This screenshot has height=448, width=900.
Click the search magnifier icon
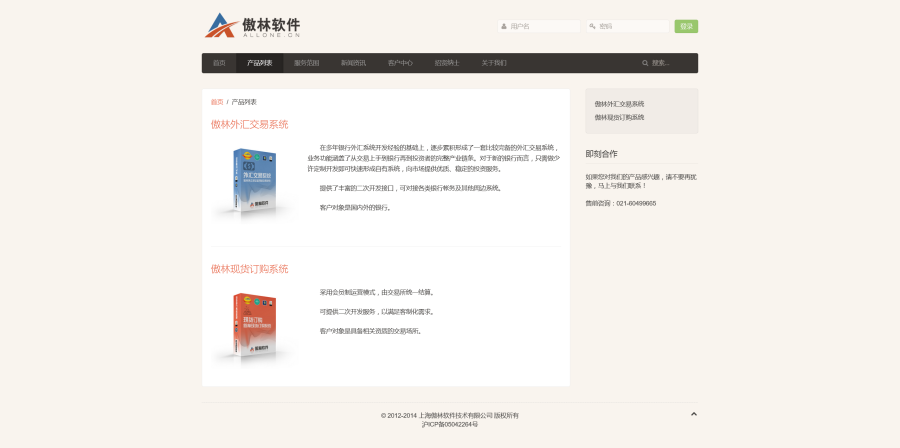645,63
